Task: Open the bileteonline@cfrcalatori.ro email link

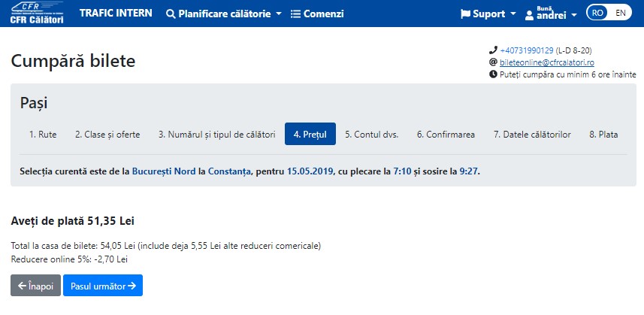Action: pyautogui.click(x=546, y=62)
